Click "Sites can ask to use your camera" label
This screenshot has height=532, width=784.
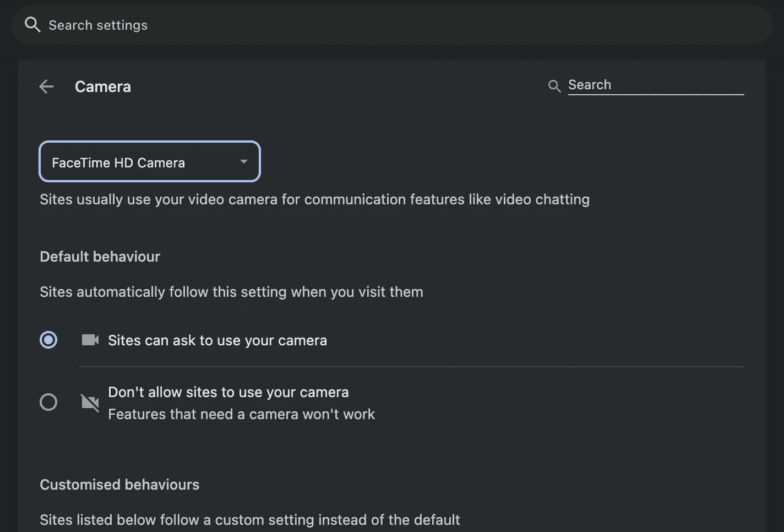[x=217, y=340]
